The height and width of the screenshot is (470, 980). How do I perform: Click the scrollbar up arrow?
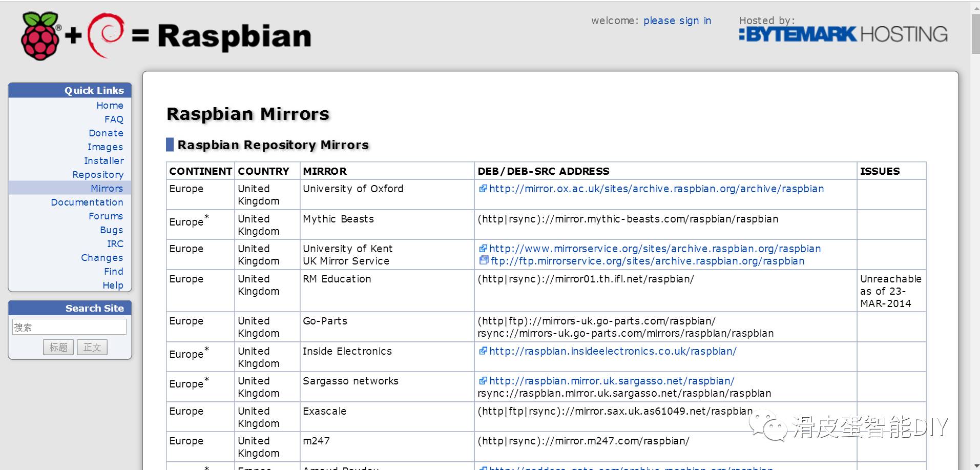pos(975,7)
